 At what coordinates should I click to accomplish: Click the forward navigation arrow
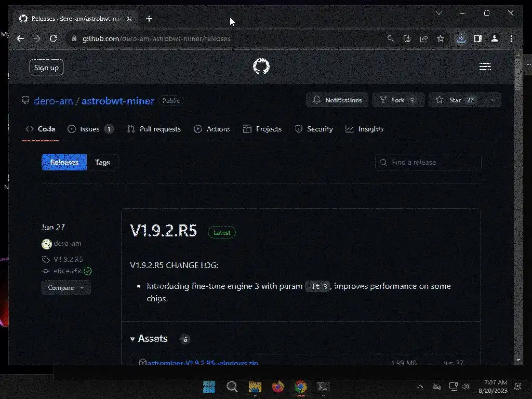tap(37, 38)
